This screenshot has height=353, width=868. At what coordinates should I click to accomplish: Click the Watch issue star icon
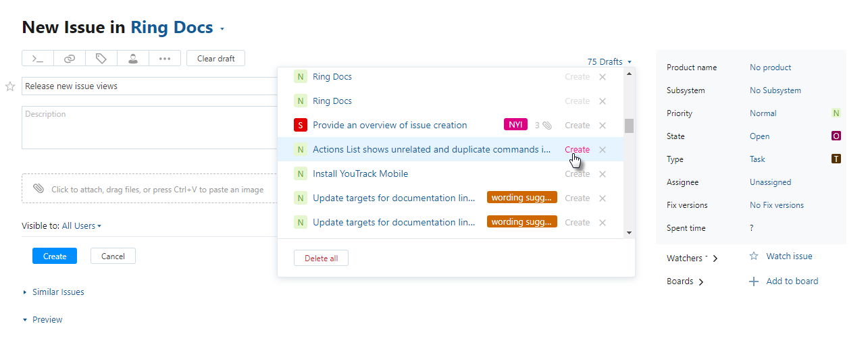pyautogui.click(x=754, y=256)
